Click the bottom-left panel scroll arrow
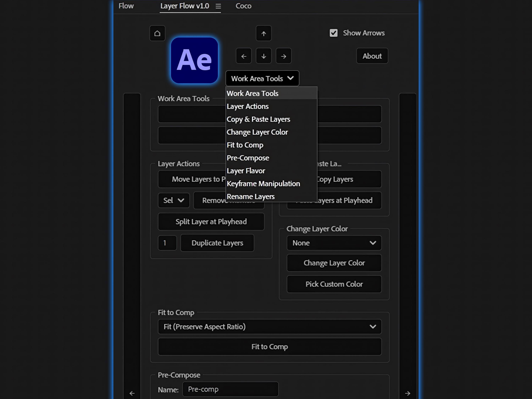 coord(132,393)
